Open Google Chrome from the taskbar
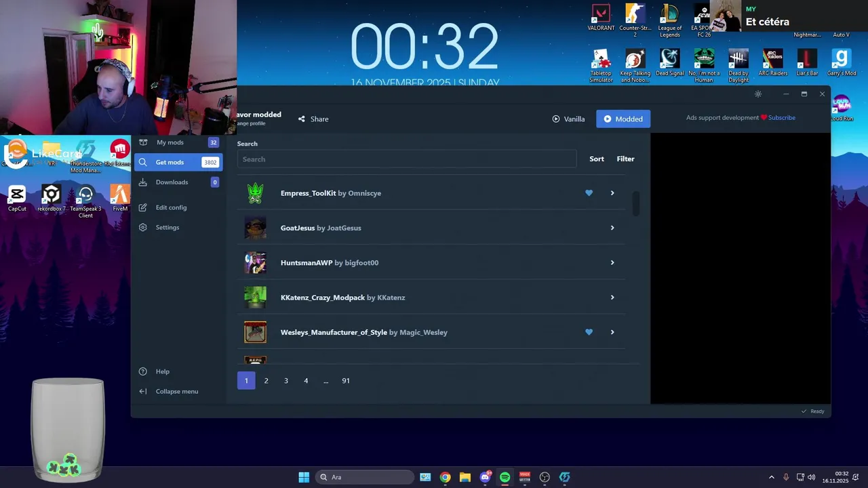The image size is (868, 488). pos(445,477)
